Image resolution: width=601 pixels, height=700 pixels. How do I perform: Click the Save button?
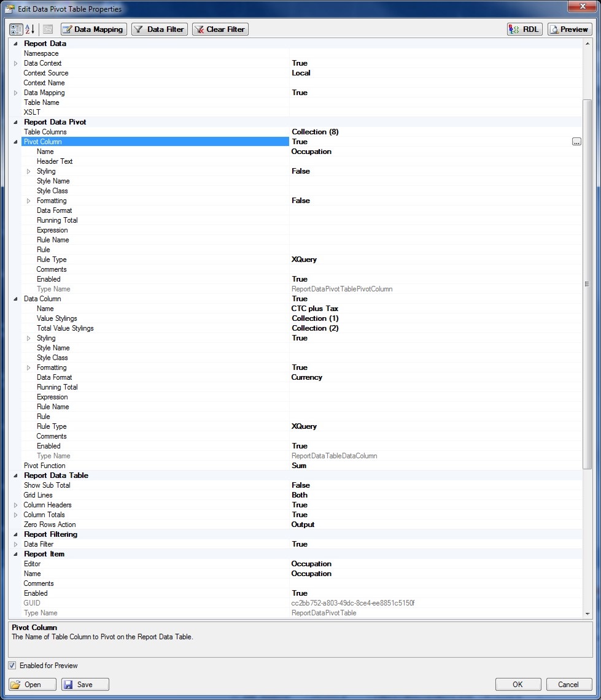85,685
